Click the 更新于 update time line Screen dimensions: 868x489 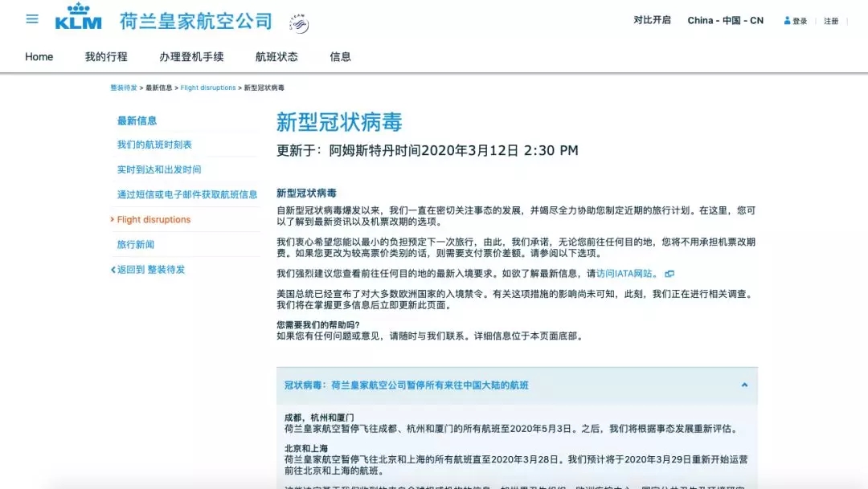click(428, 150)
